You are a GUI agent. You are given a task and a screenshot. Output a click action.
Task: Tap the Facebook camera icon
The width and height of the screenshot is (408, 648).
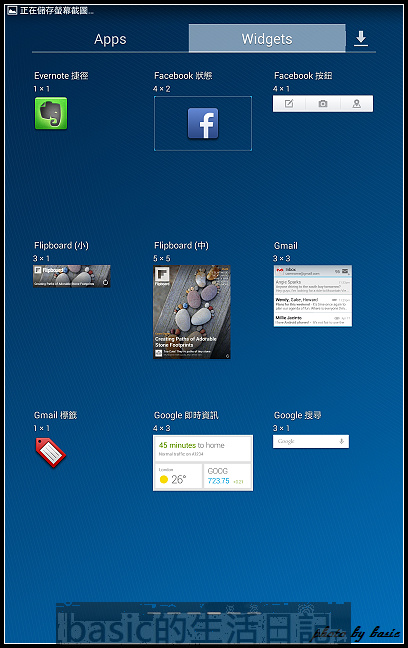323,104
